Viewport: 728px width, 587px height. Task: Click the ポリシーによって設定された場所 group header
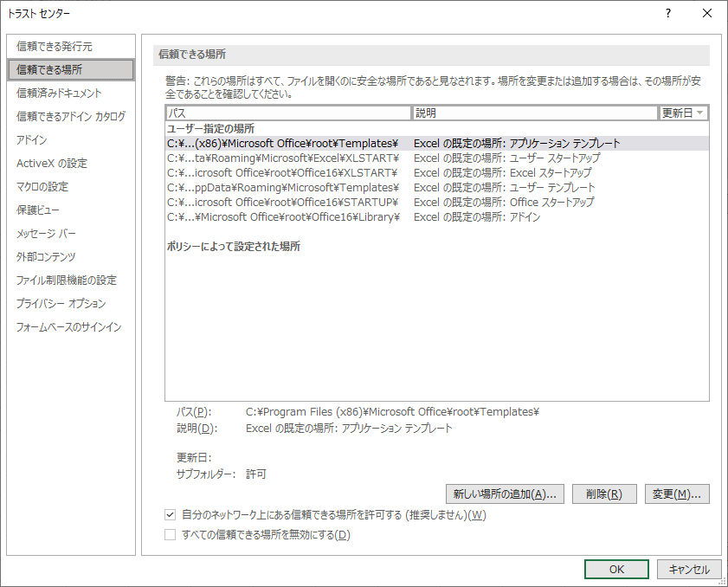click(x=234, y=246)
